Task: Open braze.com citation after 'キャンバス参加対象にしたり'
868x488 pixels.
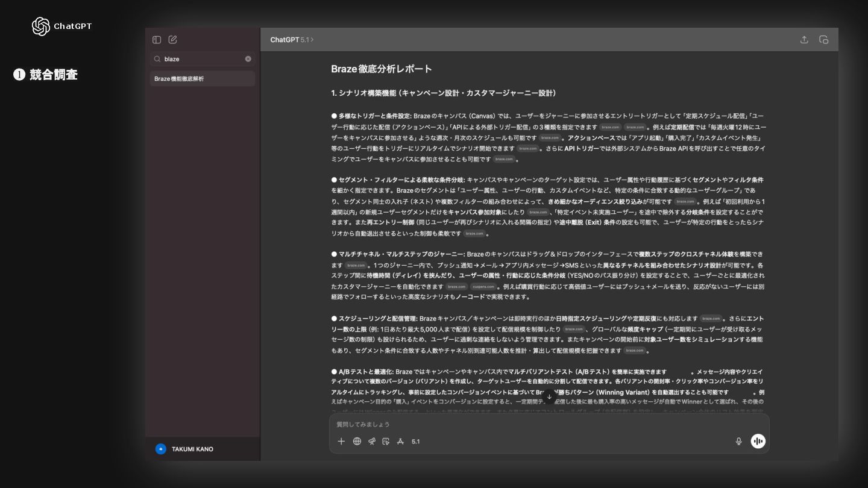Action: (538, 213)
